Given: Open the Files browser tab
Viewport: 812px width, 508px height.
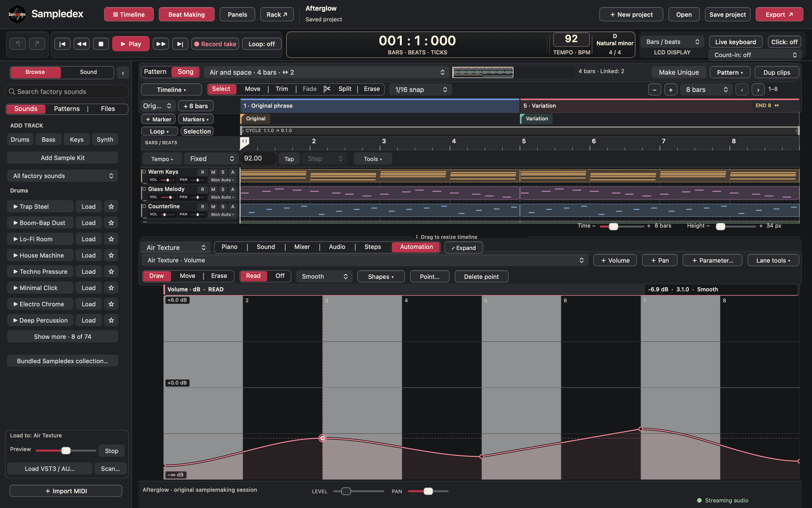Looking at the screenshot, I should (108, 109).
